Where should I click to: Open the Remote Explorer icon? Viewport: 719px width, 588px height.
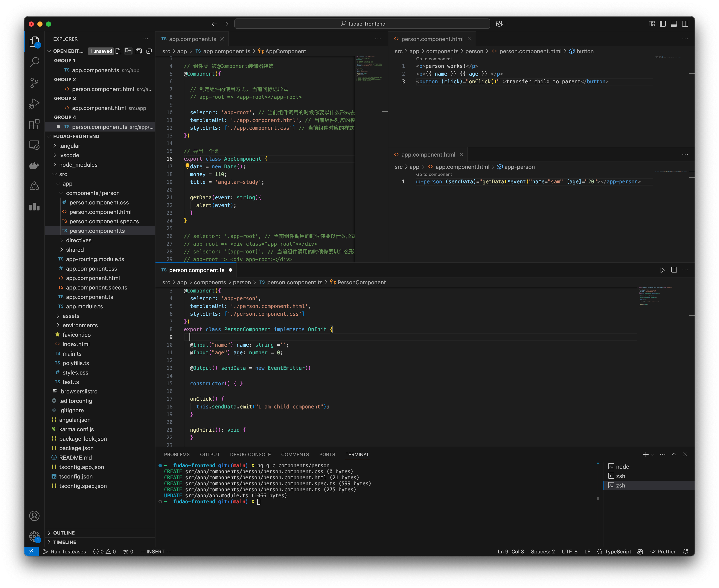34,145
